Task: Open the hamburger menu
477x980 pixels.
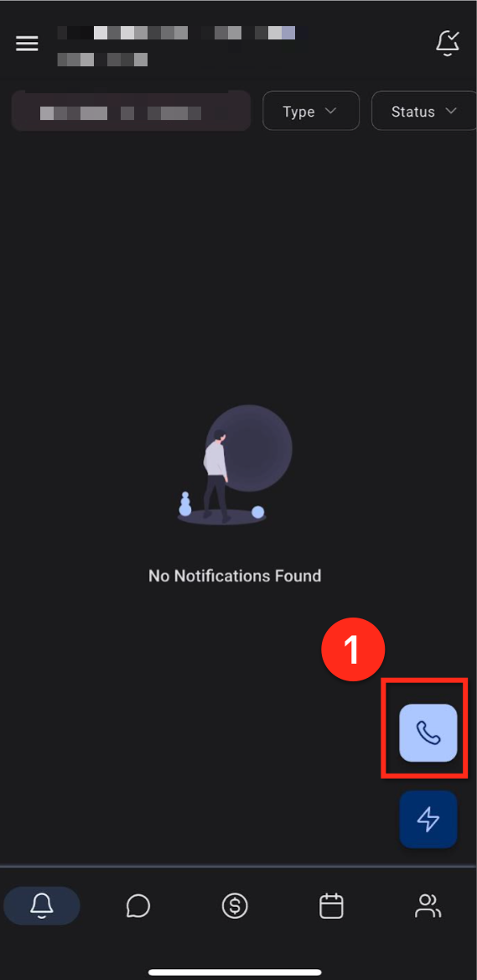Action: coord(27,43)
